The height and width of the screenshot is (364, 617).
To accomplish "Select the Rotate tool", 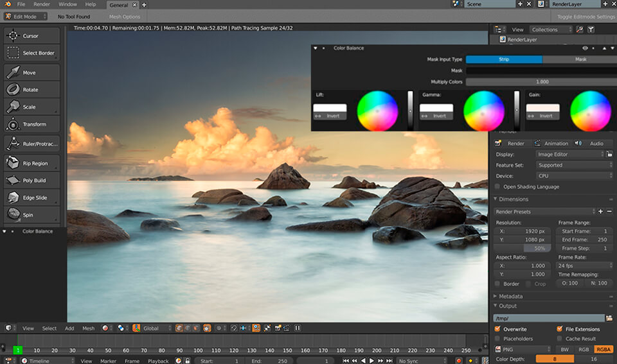I will [x=31, y=90].
